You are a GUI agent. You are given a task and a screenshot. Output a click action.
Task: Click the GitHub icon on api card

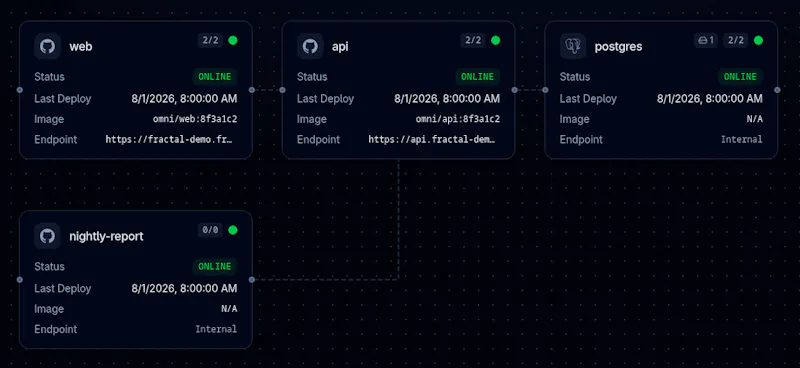[x=310, y=46]
